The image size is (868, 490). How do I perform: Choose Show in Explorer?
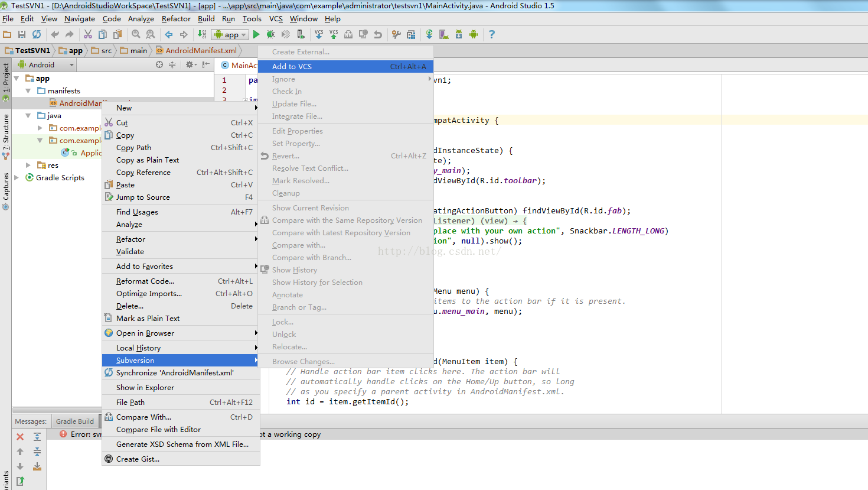point(181,387)
